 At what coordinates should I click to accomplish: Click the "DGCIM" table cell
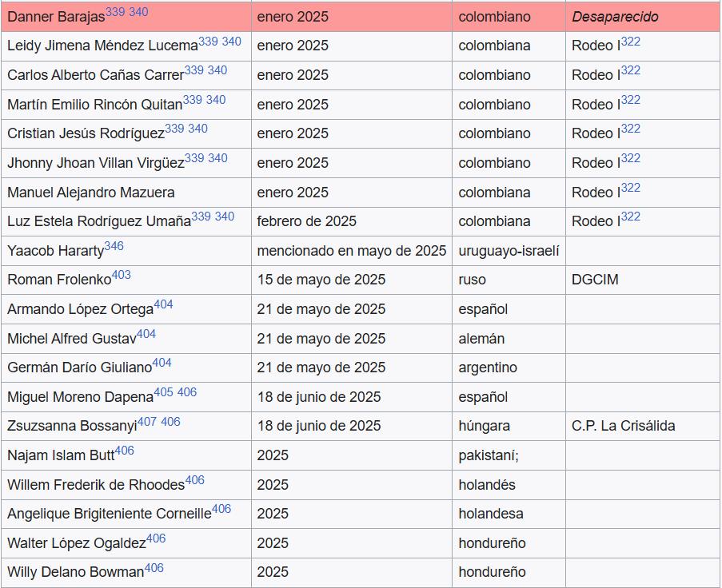point(595,280)
